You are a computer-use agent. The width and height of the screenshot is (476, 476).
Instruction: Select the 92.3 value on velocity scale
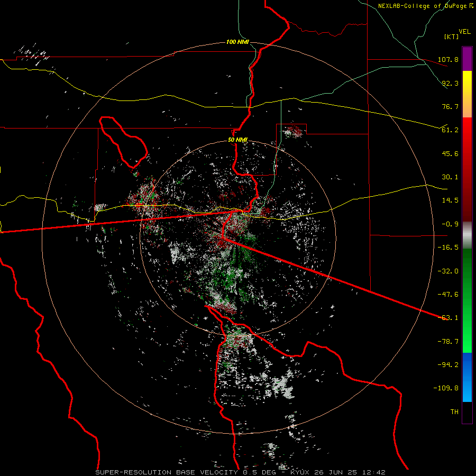tap(450, 83)
